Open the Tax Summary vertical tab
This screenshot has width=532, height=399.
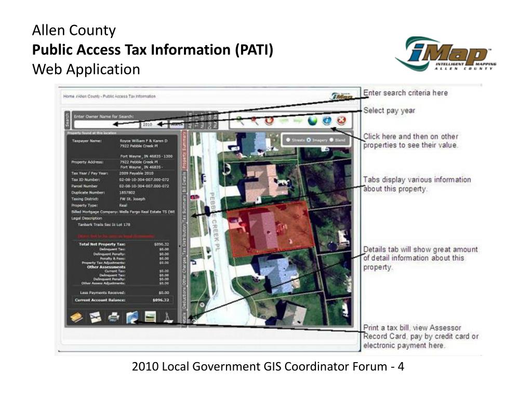[x=184, y=208]
